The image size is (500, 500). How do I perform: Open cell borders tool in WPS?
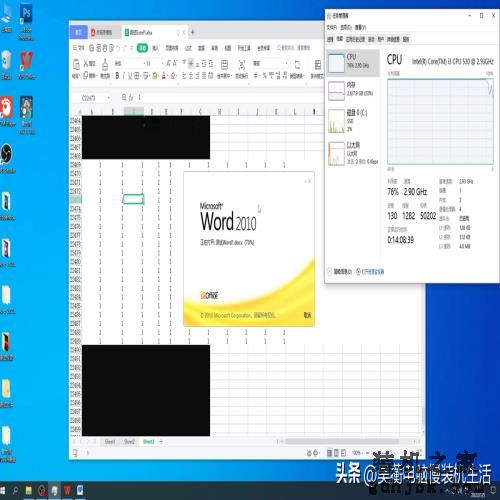137,76
